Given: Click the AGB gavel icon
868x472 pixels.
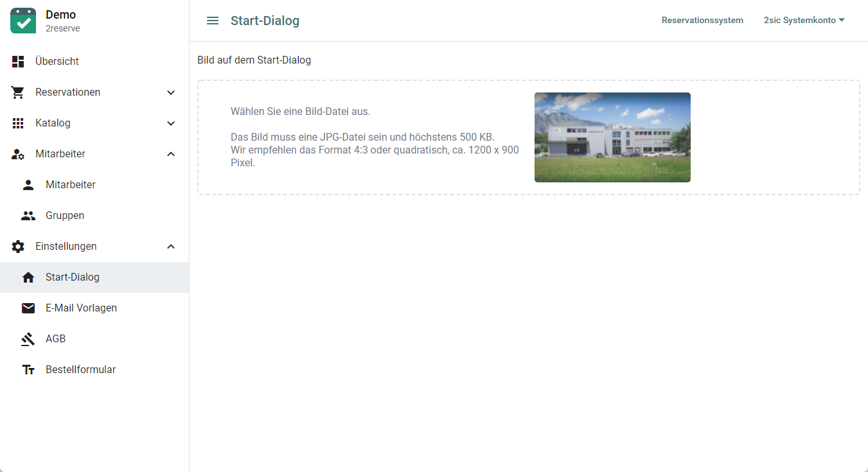Looking at the screenshot, I should coord(28,339).
